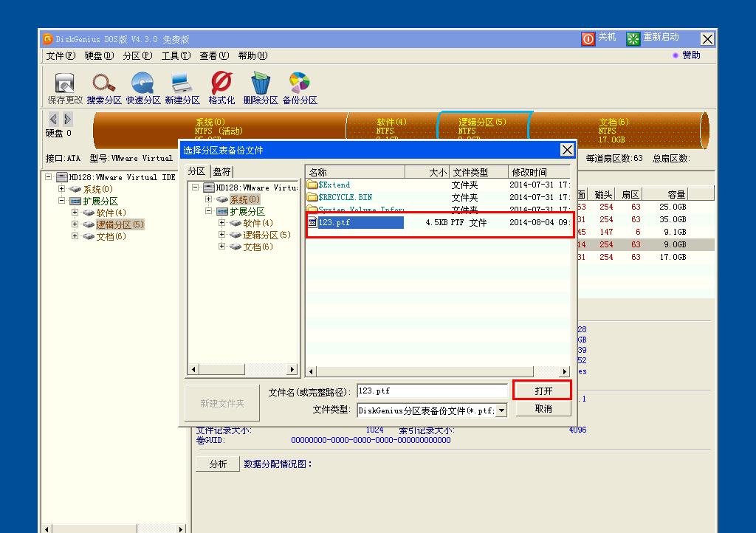Go to next disk arrow
Screen dimensions: 756x533
pyautogui.click(x=67, y=119)
